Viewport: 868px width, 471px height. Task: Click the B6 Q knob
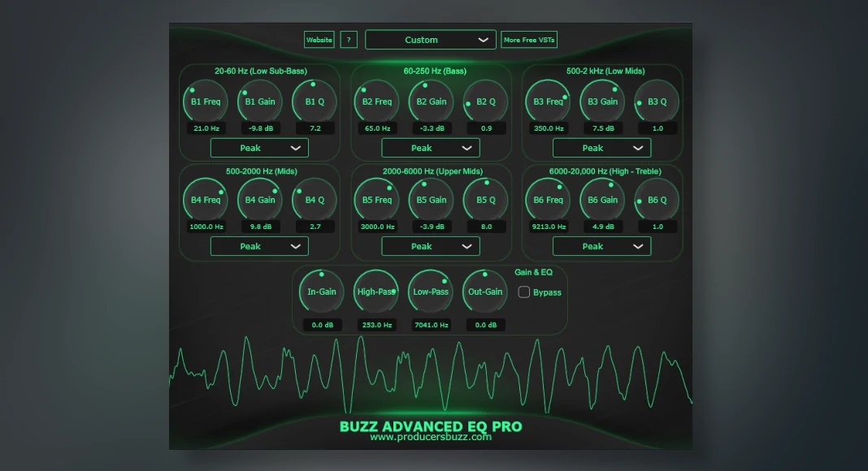(657, 200)
